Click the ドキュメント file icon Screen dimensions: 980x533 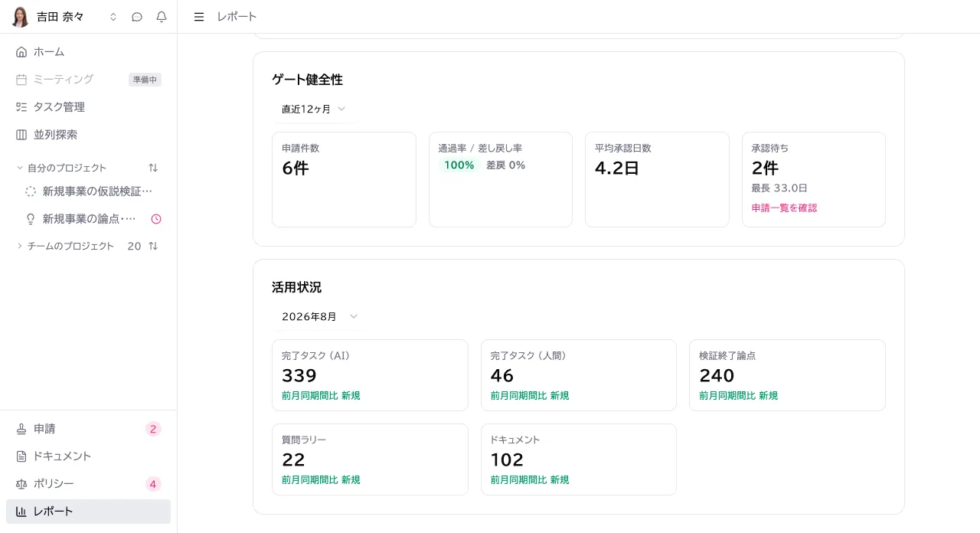tap(21, 456)
